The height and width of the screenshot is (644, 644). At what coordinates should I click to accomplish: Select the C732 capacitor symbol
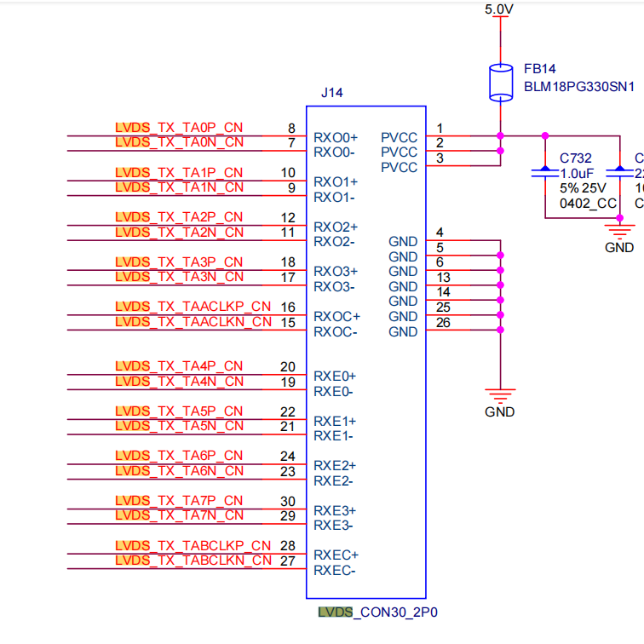click(545, 173)
